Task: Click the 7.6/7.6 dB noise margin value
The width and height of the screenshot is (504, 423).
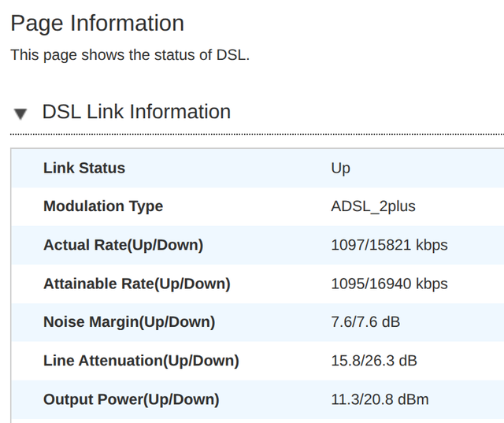Action: [x=365, y=322]
